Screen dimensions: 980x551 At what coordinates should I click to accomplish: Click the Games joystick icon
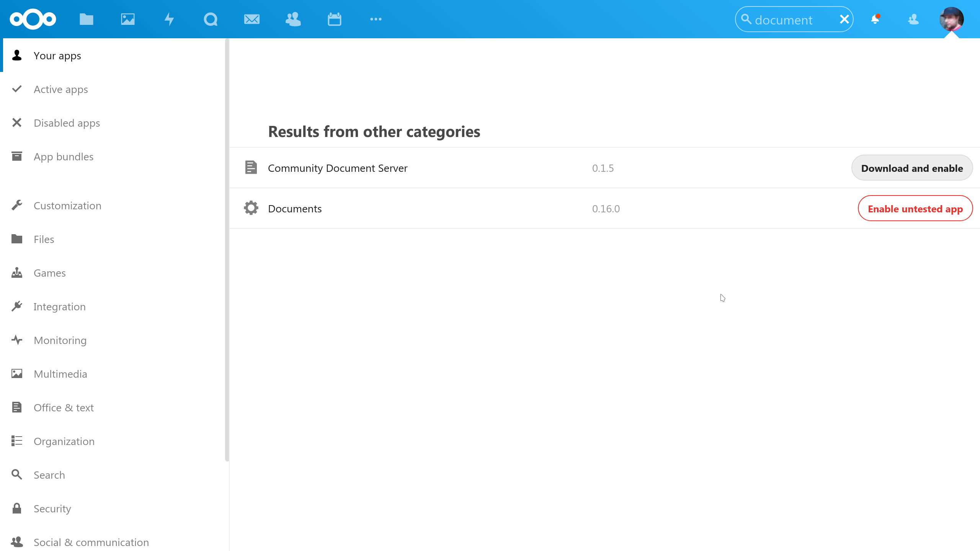coord(17,272)
